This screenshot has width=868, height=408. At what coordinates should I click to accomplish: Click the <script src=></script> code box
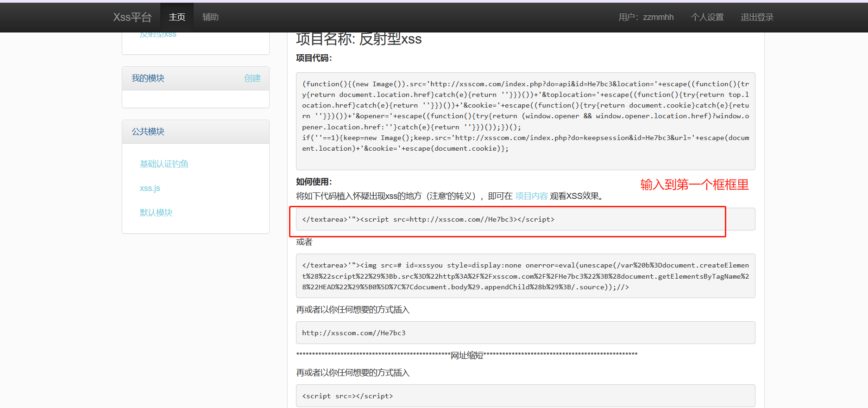tap(526, 396)
